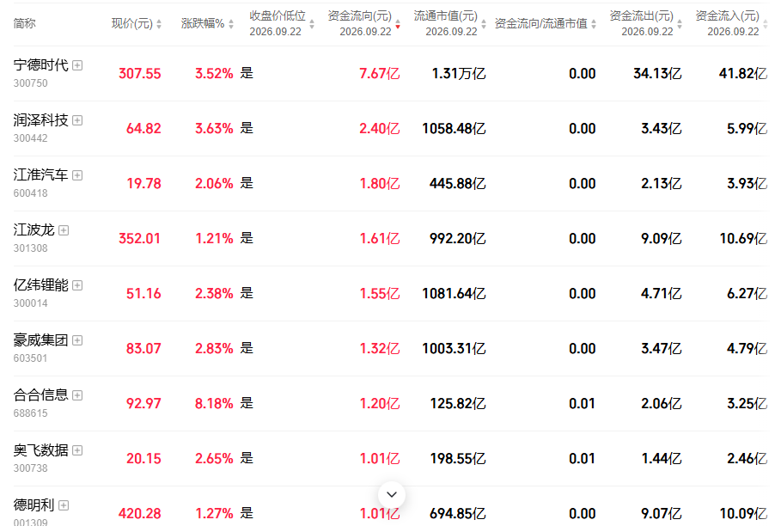781x532 pixels.
Task: Click the plus icon beside 江波龙
Action: pyautogui.click(x=64, y=230)
